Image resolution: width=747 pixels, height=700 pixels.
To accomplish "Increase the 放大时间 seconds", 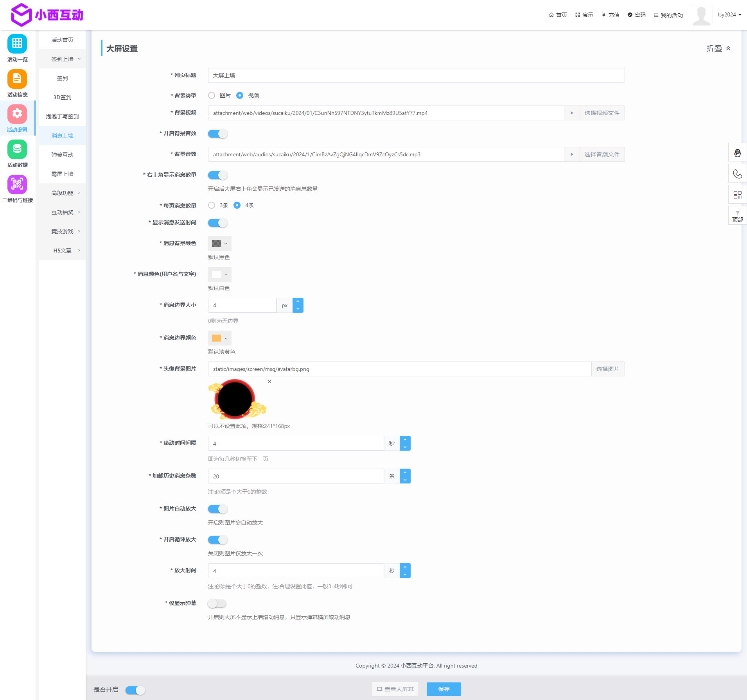I will (405, 567).
